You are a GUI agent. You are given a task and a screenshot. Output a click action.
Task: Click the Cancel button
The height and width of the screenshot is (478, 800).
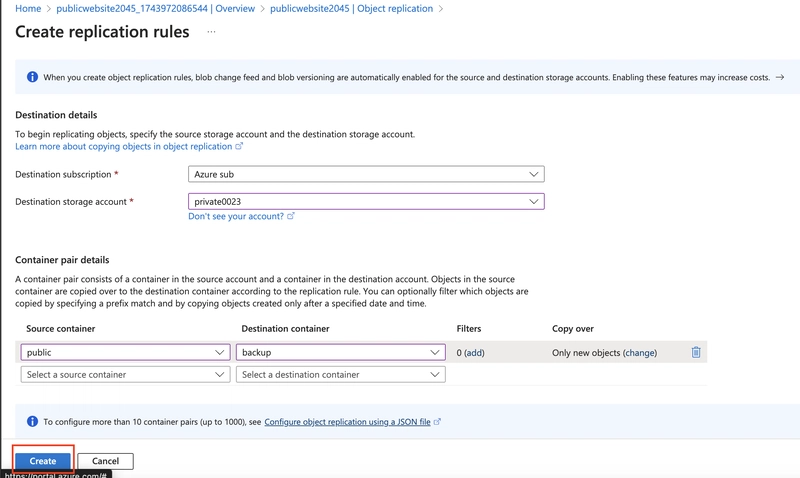[106, 461]
